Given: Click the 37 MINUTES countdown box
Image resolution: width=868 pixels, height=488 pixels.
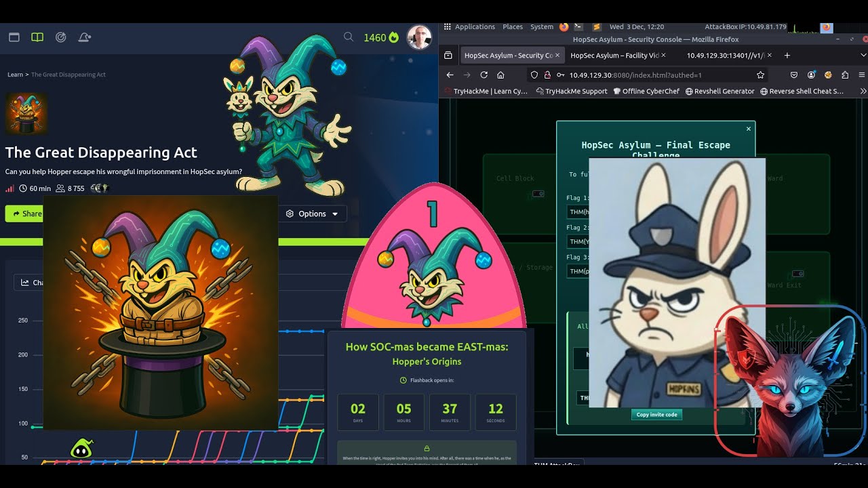Looking at the screenshot, I should (x=450, y=413).
